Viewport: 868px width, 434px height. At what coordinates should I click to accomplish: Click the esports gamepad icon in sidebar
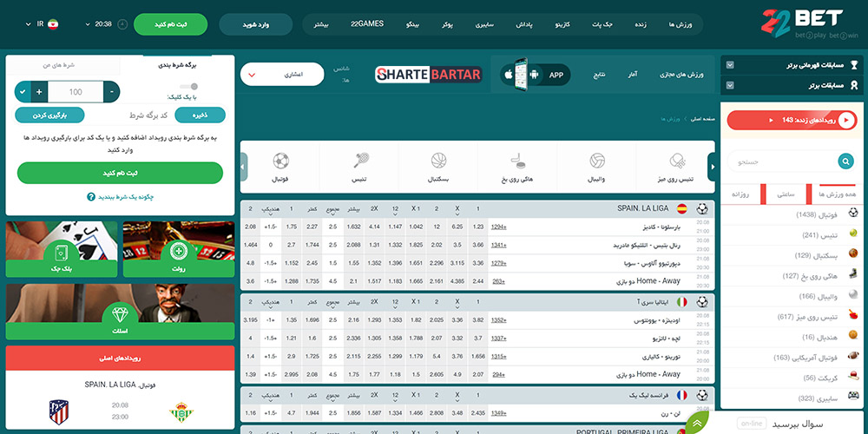point(853,398)
